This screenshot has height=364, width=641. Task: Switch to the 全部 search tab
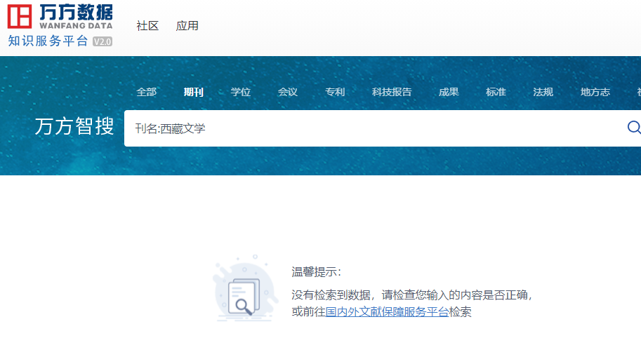[x=147, y=92]
